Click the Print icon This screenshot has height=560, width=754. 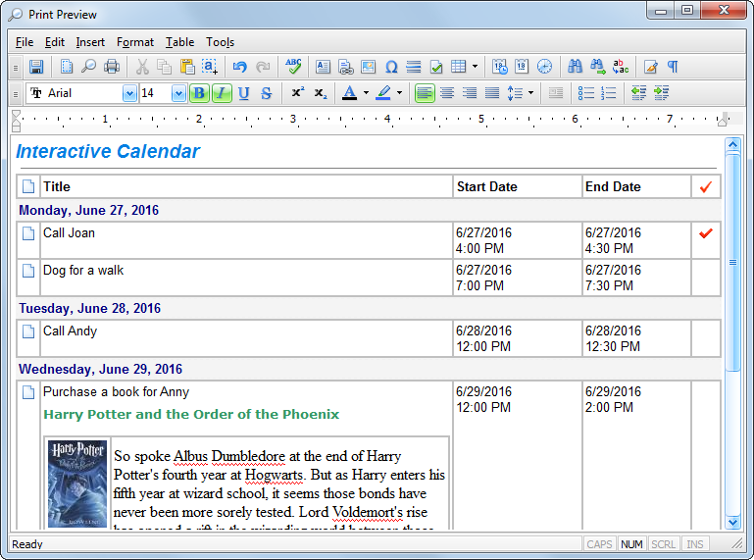112,67
